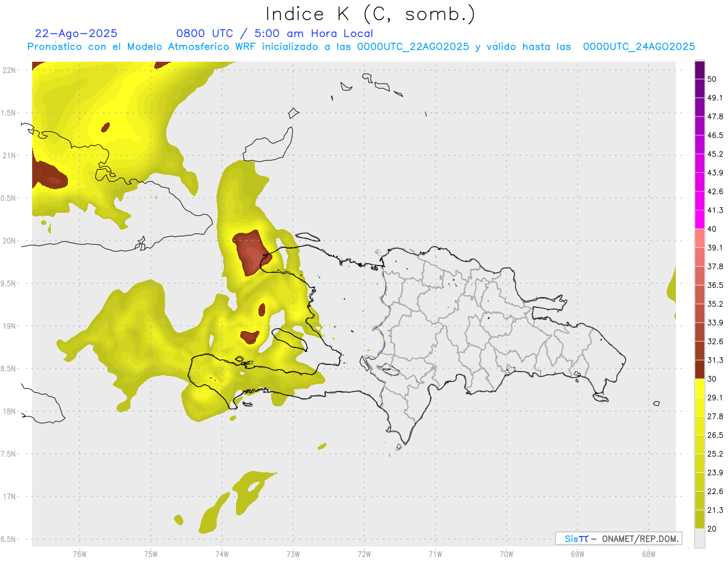Click the colorbar value '43.9'
The height and width of the screenshot is (562, 728).
pos(715,173)
